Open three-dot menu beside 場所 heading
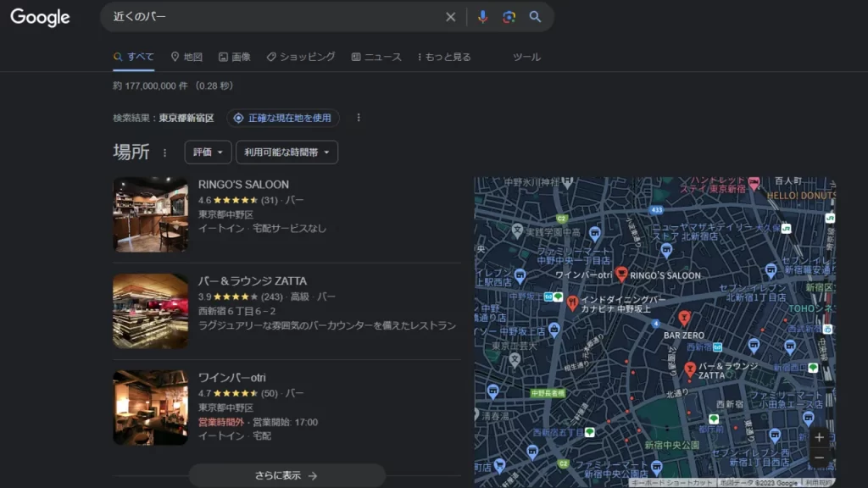The width and height of the screenshot is (868, 488). point(164,152)
